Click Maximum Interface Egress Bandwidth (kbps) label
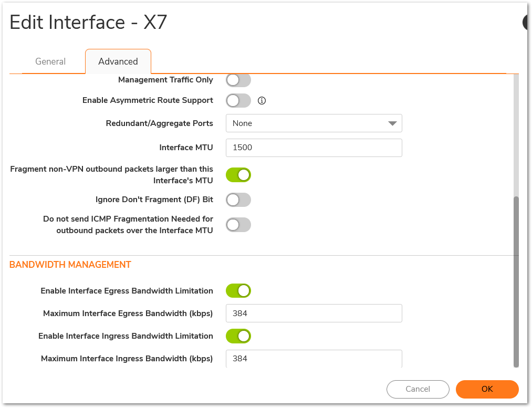This screenshot has width=532, height=408. [128, 313]
